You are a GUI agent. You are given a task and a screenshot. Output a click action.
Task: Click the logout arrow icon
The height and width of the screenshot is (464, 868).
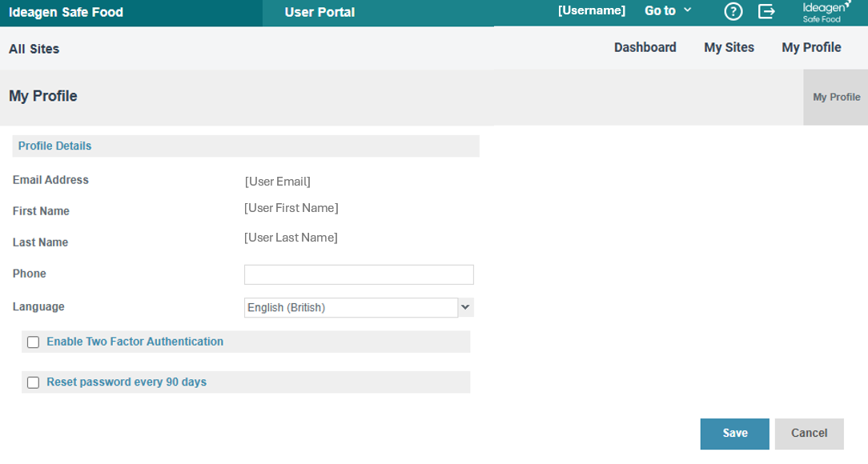click(x=766, y=11)
